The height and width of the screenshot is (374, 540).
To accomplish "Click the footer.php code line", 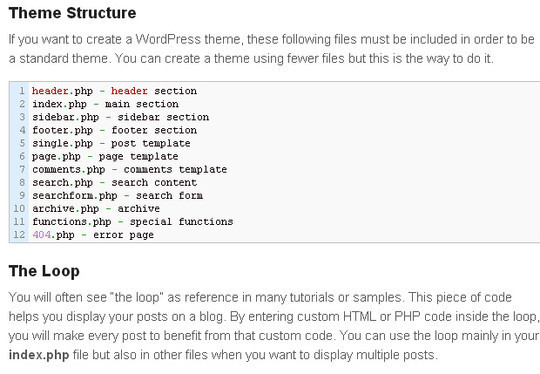I will (114, 130).
